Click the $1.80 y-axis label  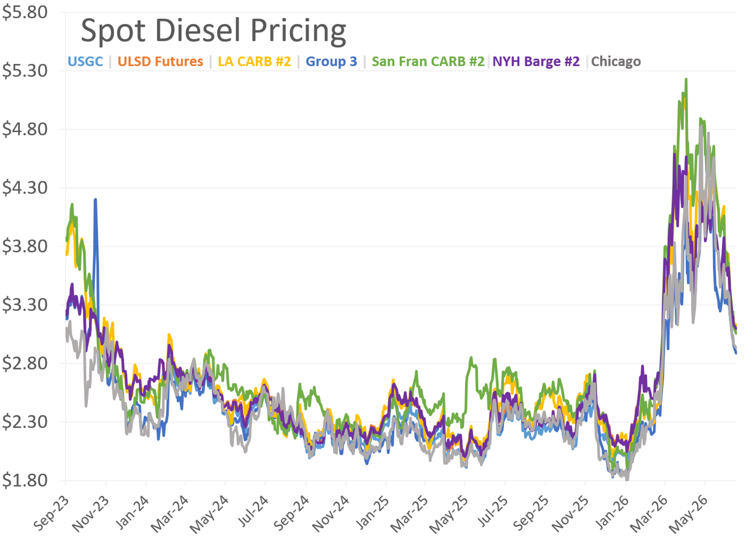(x=25, y=480)
